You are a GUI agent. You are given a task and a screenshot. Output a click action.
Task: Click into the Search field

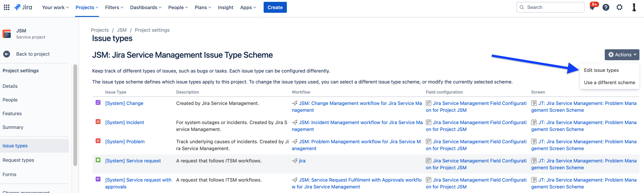553,8
